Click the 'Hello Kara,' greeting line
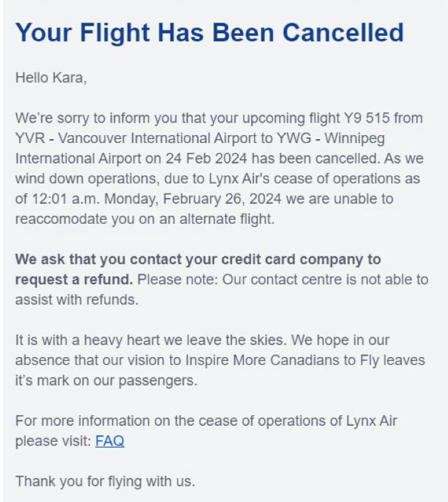The width and height of the screenshot is (448, 502). point(51,77)
